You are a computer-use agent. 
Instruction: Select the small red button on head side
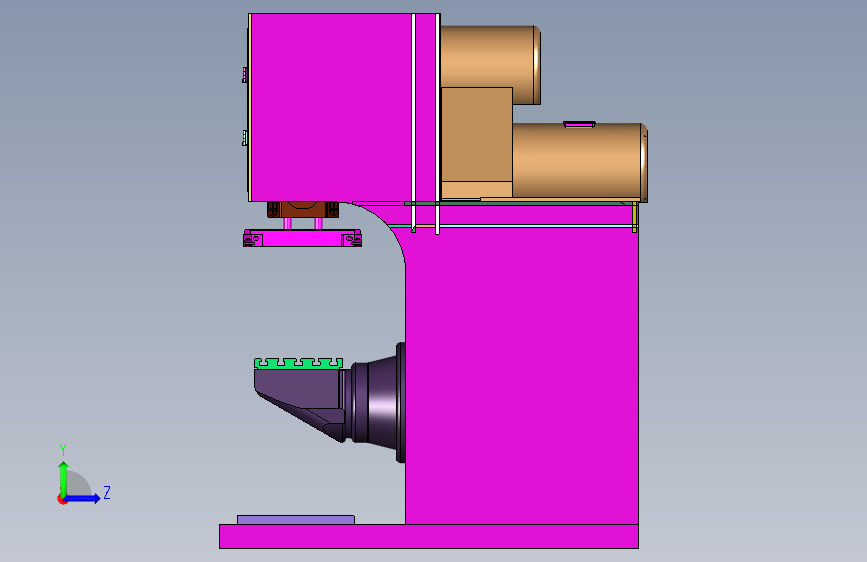click(x=244, y=74)
